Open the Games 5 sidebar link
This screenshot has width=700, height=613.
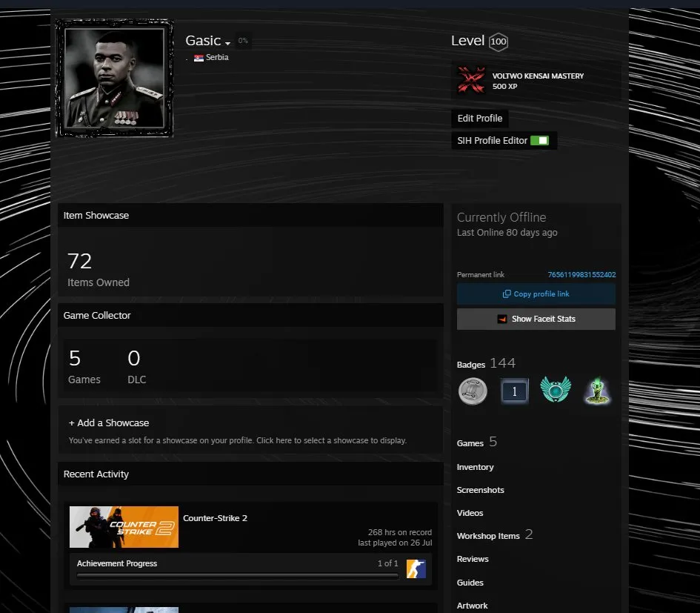click(477, 443)
